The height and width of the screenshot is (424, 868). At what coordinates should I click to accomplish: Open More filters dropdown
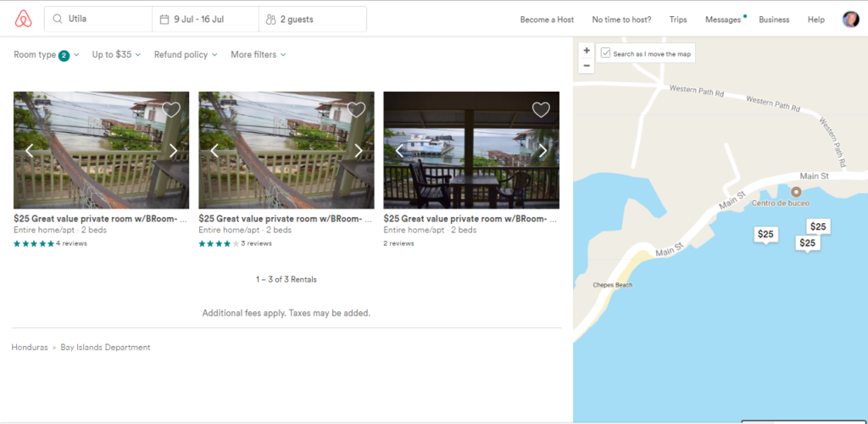click(258, 55)
